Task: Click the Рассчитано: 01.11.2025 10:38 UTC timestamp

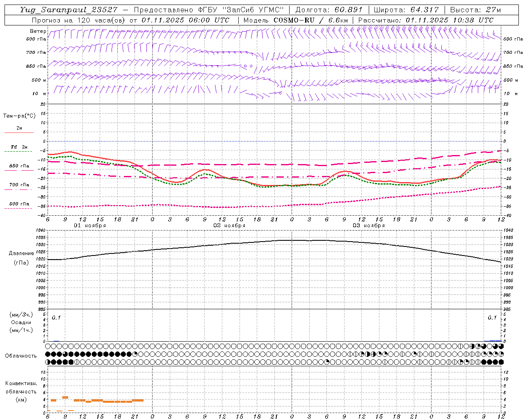Action: pos(426,20)
